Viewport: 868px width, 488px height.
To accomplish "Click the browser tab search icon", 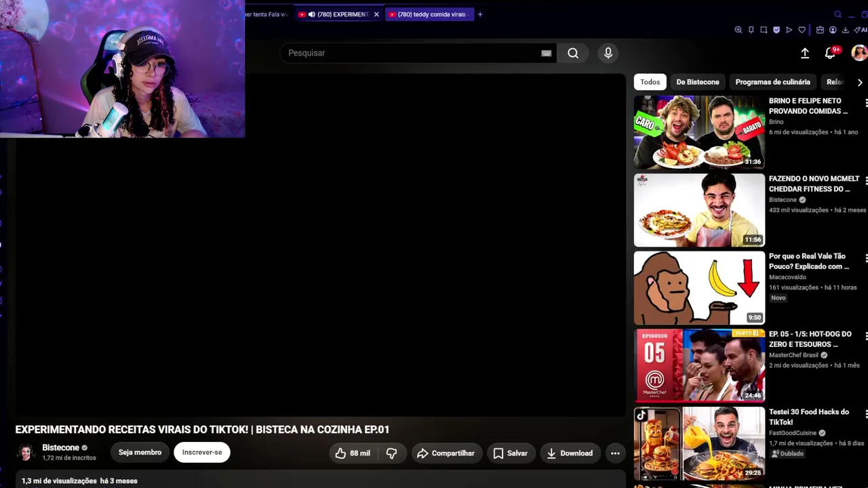I will [837, 14].
